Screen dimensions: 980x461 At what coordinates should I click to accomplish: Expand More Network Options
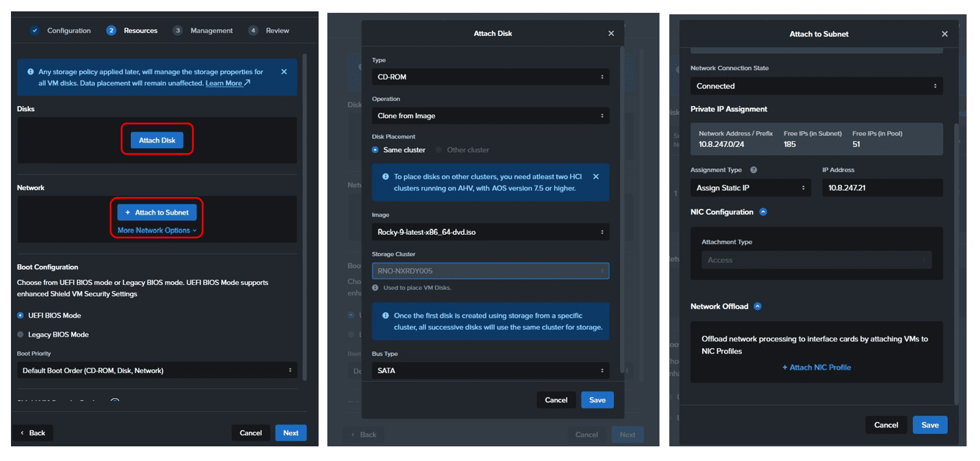coord(157,230)
